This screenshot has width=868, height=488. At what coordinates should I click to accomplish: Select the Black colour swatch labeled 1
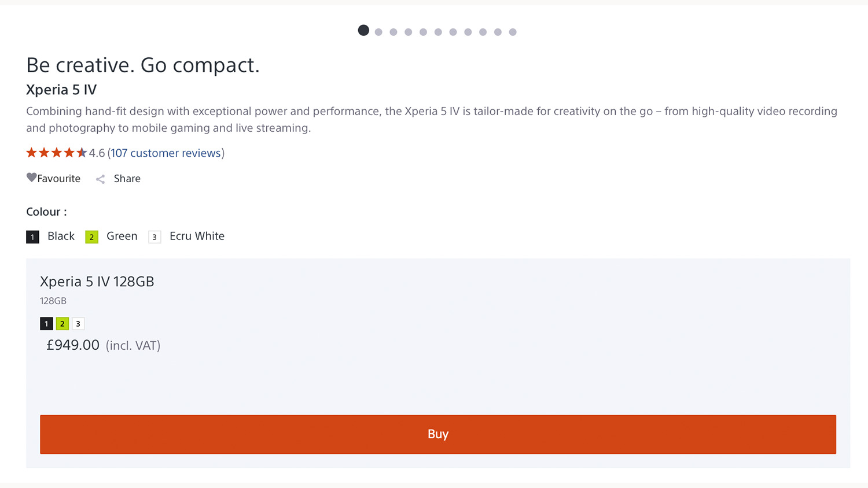pyautogui.click(x=32, y=237)
